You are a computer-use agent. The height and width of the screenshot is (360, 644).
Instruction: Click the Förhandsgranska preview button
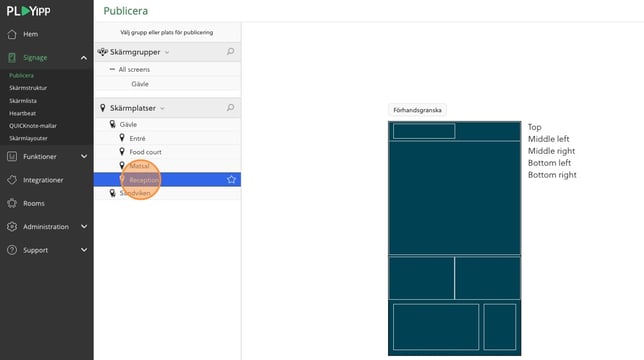tap(417, 110)
